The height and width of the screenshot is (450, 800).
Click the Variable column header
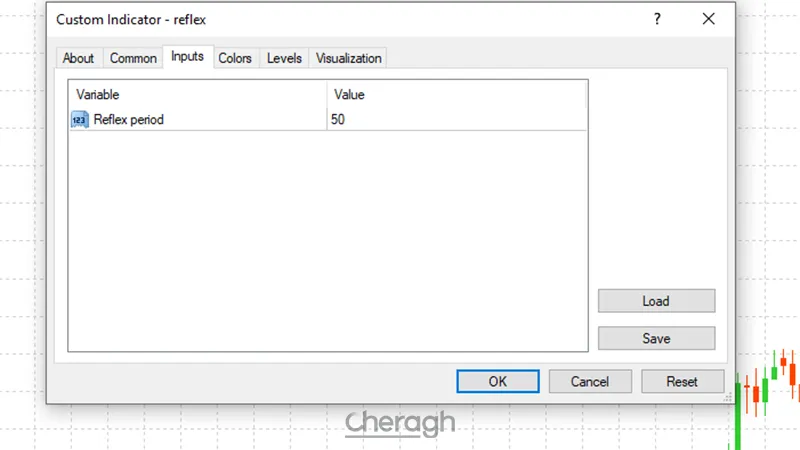coord(197,95)
